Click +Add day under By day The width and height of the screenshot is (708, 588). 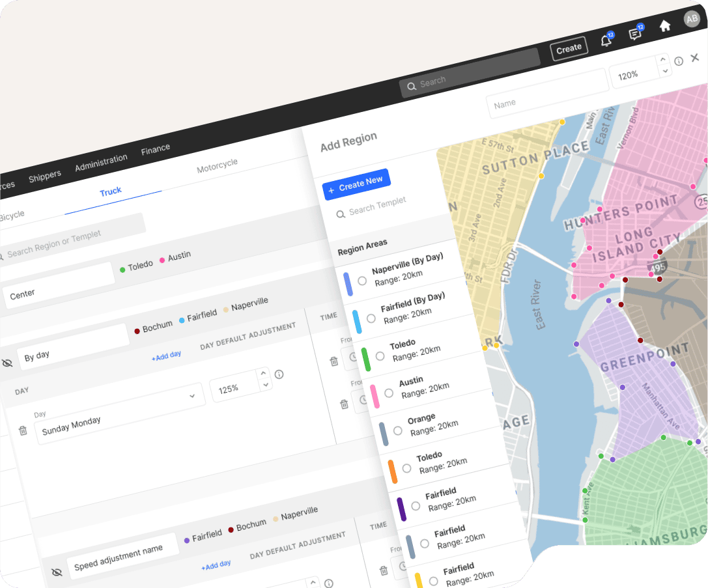pyautogui.click(x=166, y=356)
